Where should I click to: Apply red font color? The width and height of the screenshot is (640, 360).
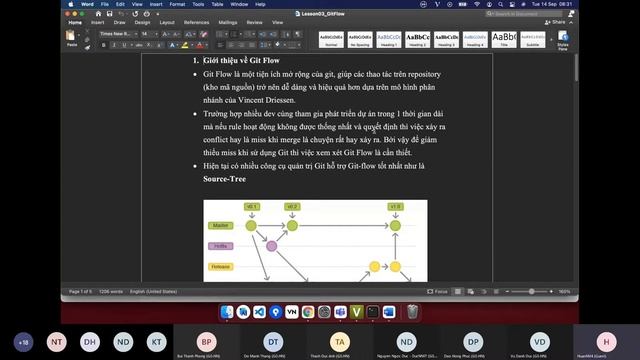[x=200, y=45]
